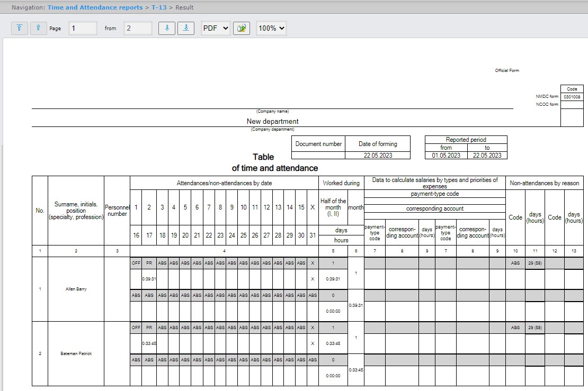
Task: Click the Personnel number column header
Action: (x=117, y=211)
